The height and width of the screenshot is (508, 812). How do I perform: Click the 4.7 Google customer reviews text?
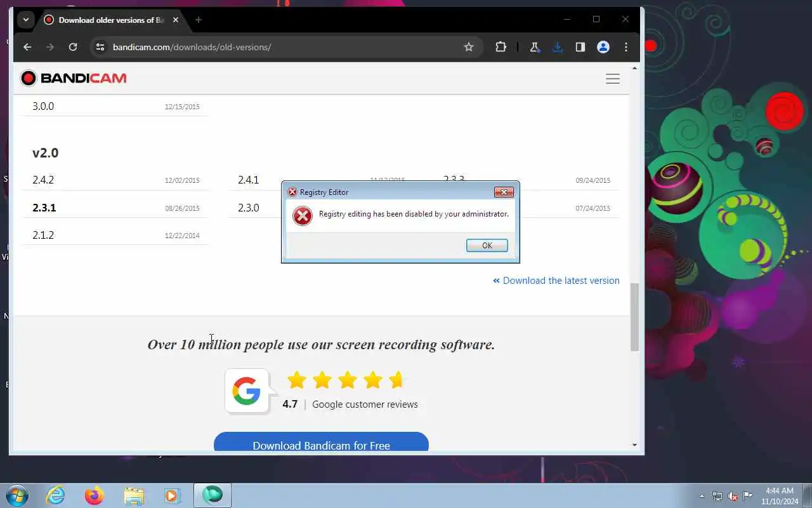tap(350, 404)
